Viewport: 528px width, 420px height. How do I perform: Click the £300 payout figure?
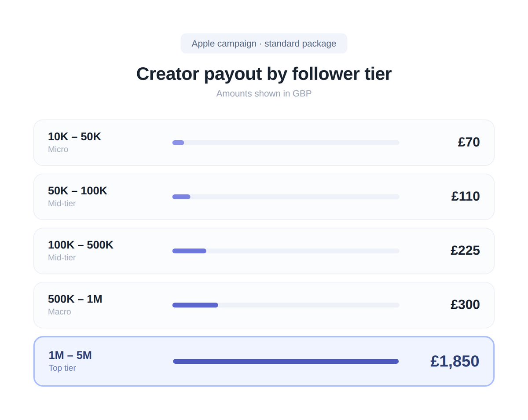coord(465,304)
